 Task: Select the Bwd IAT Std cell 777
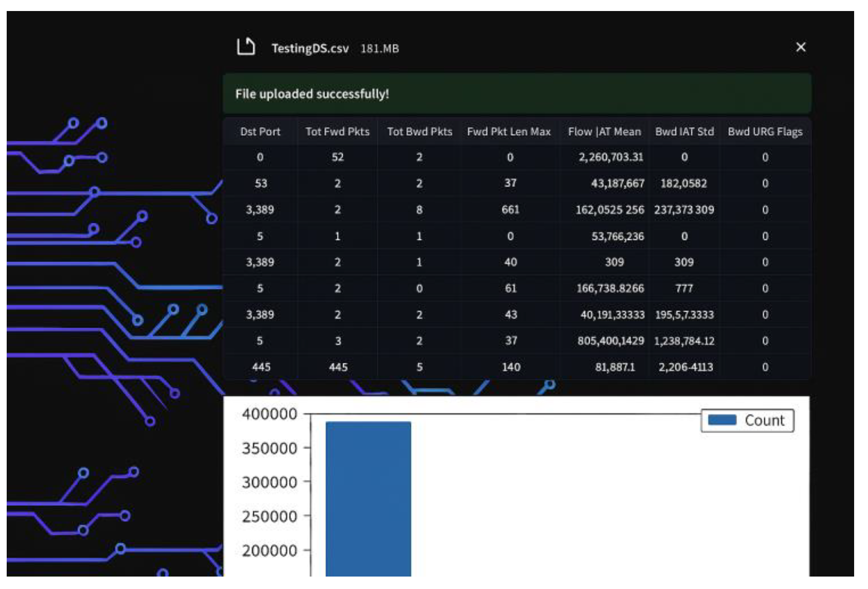(684, 288)
